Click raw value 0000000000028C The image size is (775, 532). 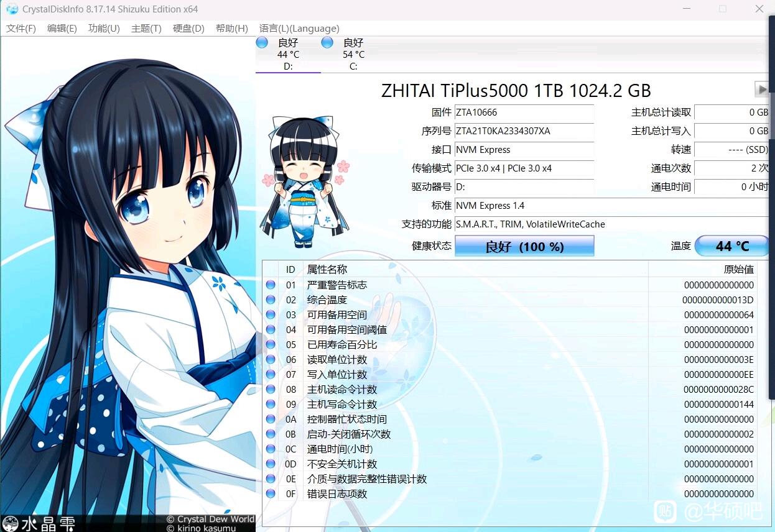tap(718, 389)
